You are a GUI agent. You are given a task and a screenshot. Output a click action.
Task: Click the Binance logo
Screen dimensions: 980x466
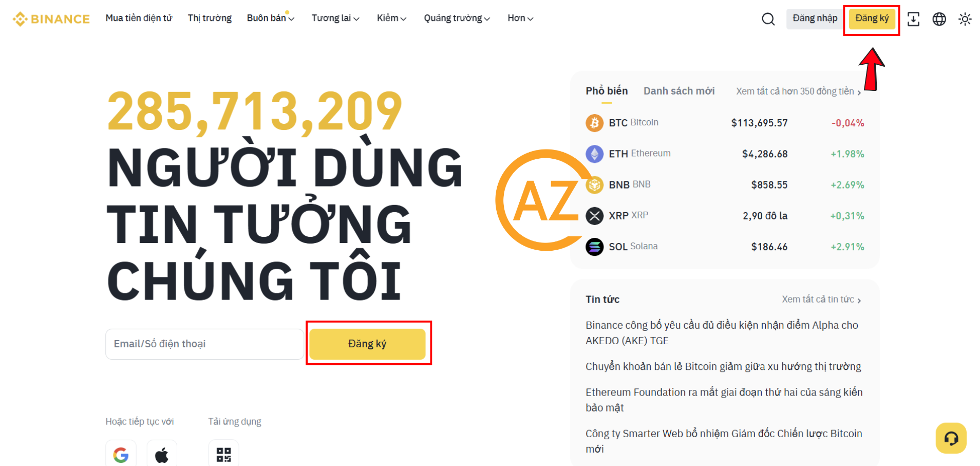[51, 19]
